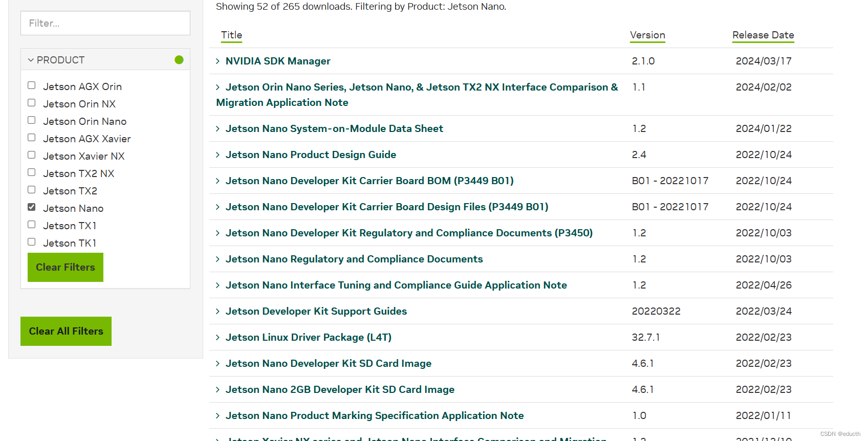Click the Clear All Filters button
Image resolution: width=868 pixels, height=441 pixels.
tap(66, 331)
